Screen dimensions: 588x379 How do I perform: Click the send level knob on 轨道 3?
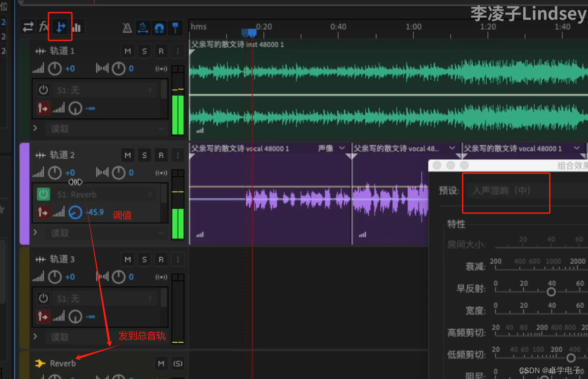(x=75, y=317)
